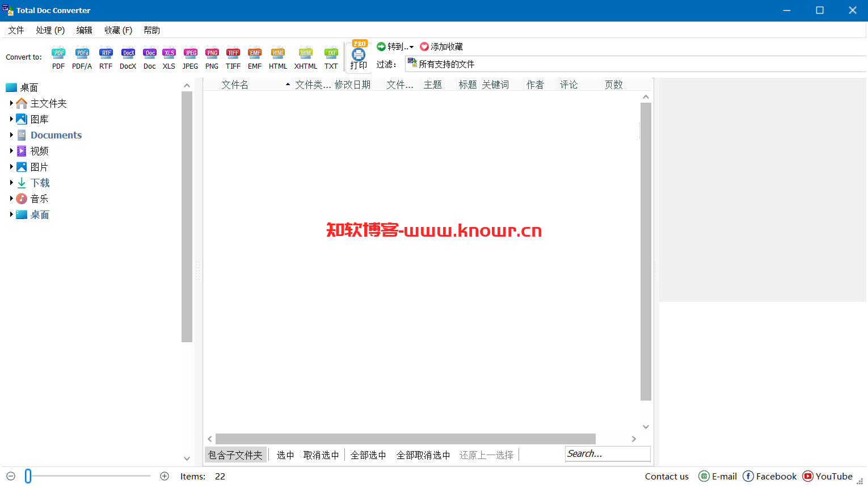The width and height of the screenshot is (868, 488).
Task: Select RTF as output format
Action: coord(106,58)
